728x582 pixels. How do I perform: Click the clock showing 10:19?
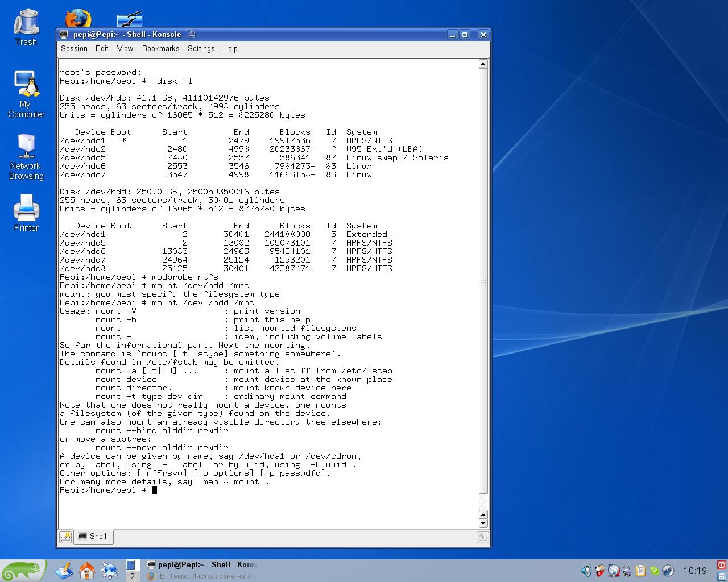coord(695,571)
